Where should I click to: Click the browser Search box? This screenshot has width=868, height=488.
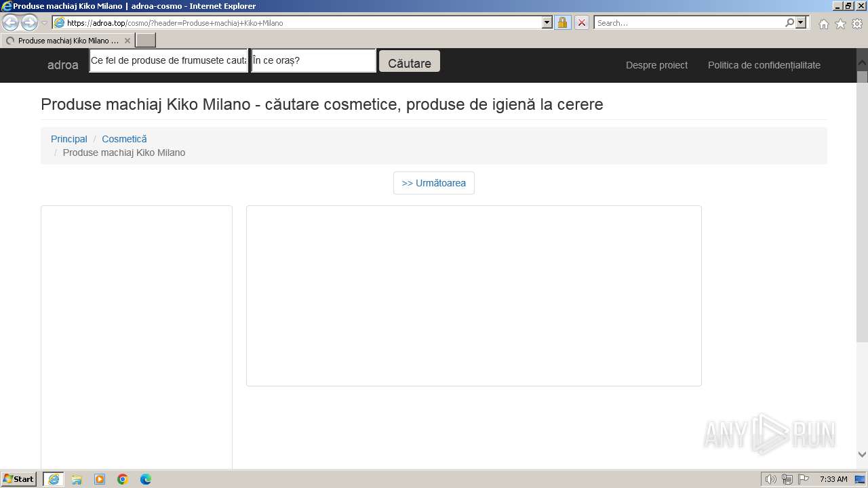click(689, 22)
